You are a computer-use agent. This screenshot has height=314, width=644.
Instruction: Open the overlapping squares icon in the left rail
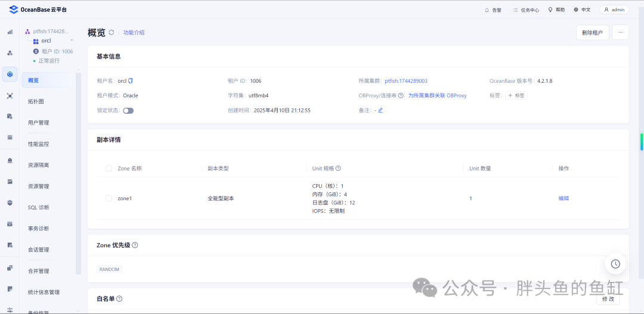pyautogui.click(x=10, y=268)
